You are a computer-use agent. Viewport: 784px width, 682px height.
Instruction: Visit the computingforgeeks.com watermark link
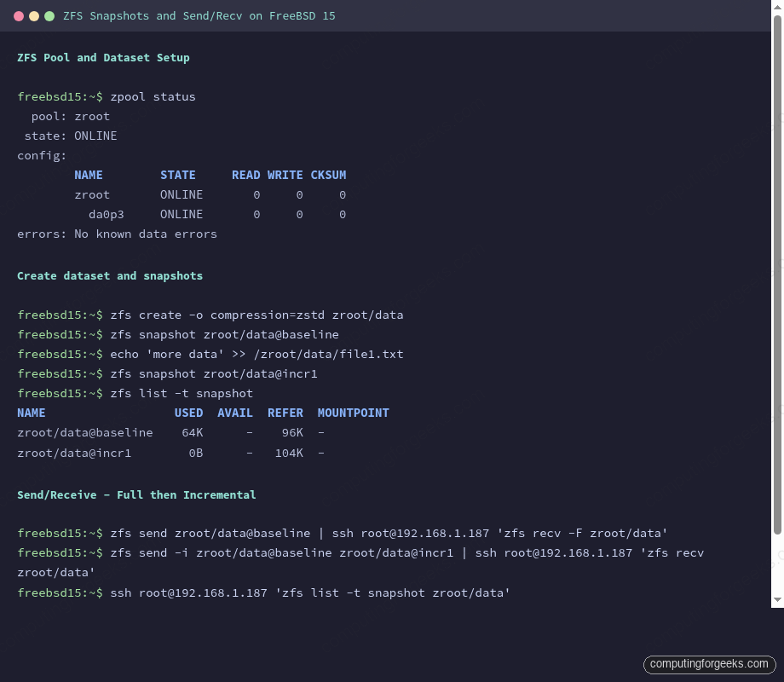[x=709, y=664]
